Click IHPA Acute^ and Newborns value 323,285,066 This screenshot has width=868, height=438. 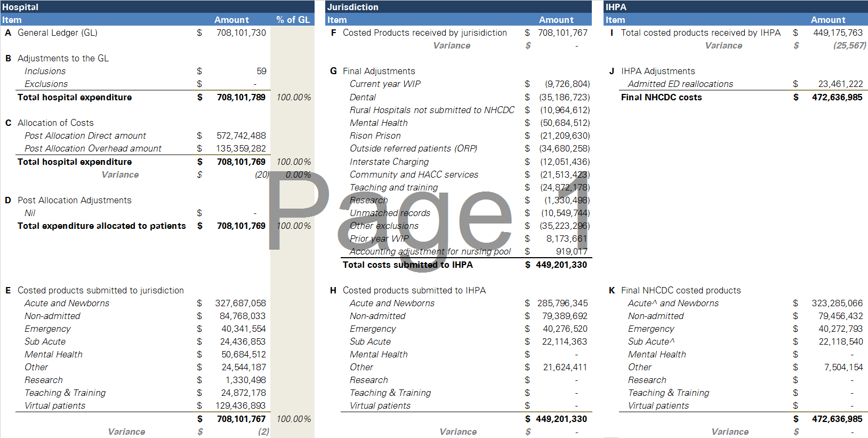point(837,303)
